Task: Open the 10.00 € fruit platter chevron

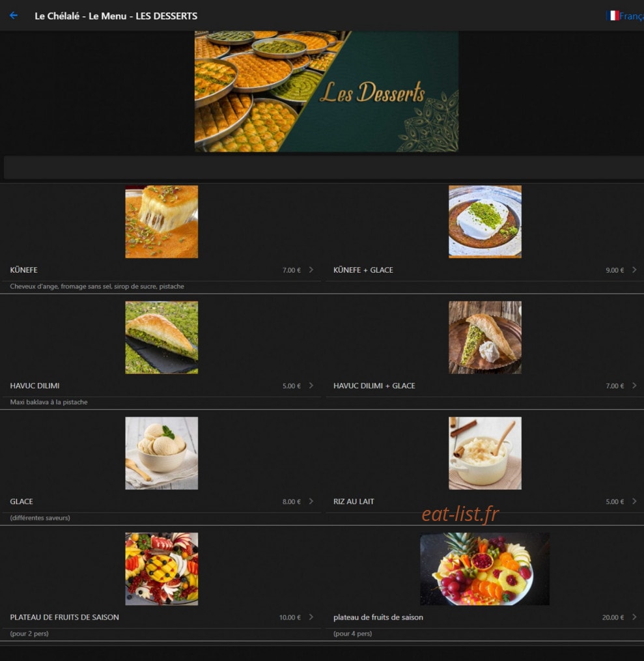Action: 311,617
